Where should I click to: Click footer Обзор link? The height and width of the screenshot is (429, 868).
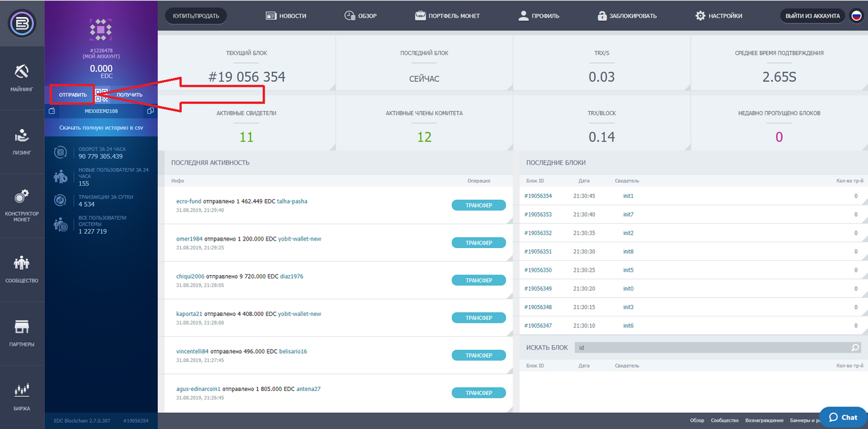tap(697, 421)
